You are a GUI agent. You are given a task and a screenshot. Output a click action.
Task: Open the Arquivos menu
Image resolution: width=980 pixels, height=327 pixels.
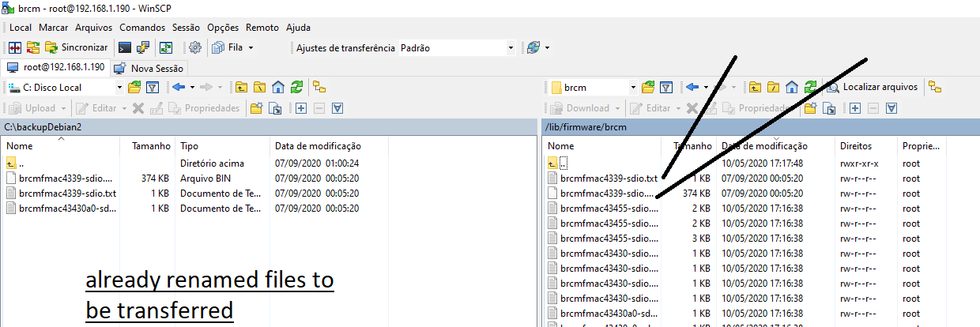pos(94,27)
